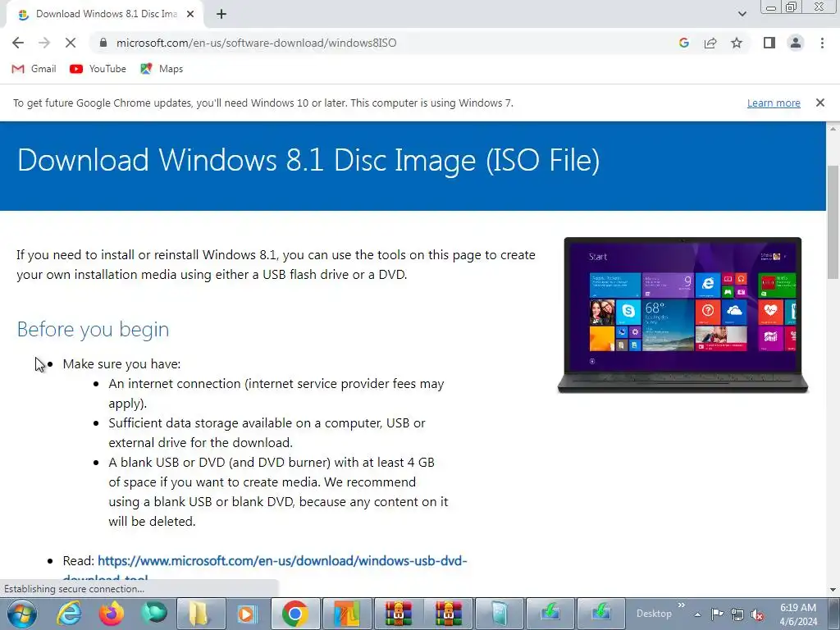Open Windows Media Player on taskbar
The image size is (840, 630).
[x=246, y=614]
